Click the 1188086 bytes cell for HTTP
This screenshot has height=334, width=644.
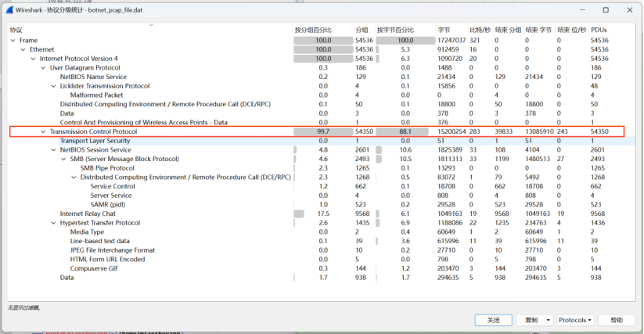click(x=450, y=223)
